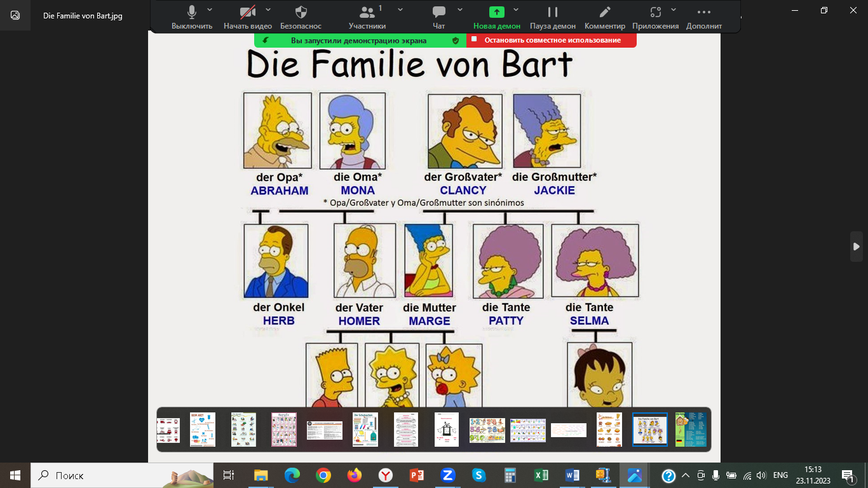Expand video options arrow
Screen dimensions: 868x488
268,10
